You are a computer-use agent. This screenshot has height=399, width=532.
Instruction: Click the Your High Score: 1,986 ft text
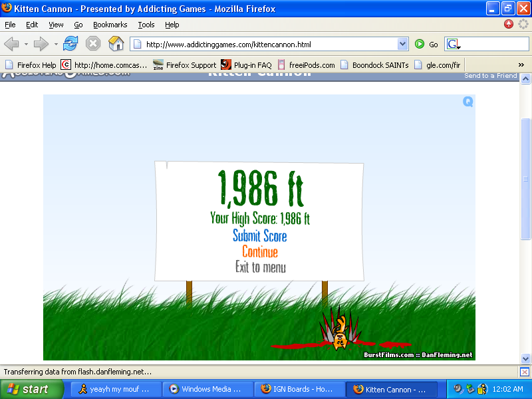[x=260, y=219]
